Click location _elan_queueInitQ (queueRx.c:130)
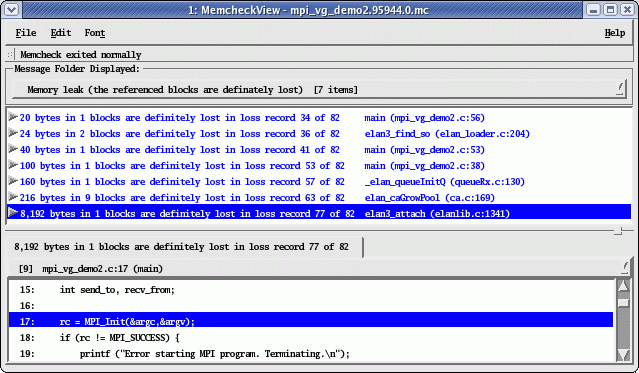The width and height of the screenshot is (639, 373). [445, 182]
